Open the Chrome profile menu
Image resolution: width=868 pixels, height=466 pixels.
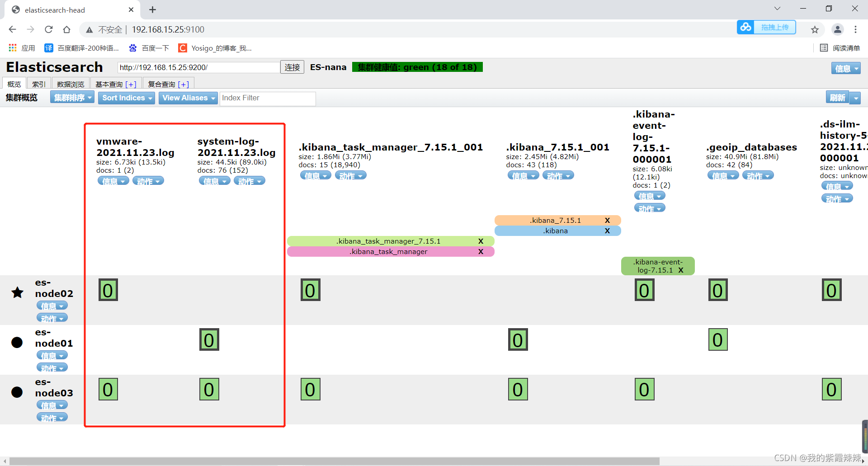(x=838, y=29)
